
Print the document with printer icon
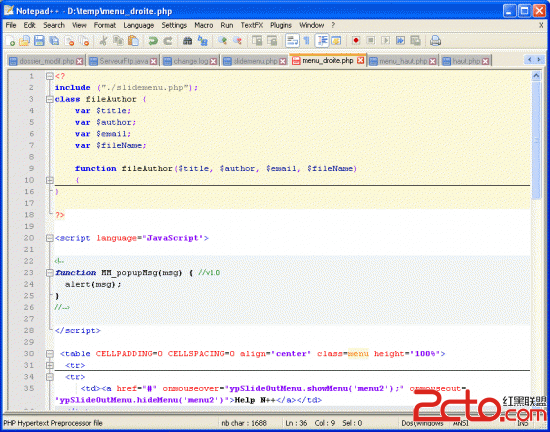coord(435,41)
